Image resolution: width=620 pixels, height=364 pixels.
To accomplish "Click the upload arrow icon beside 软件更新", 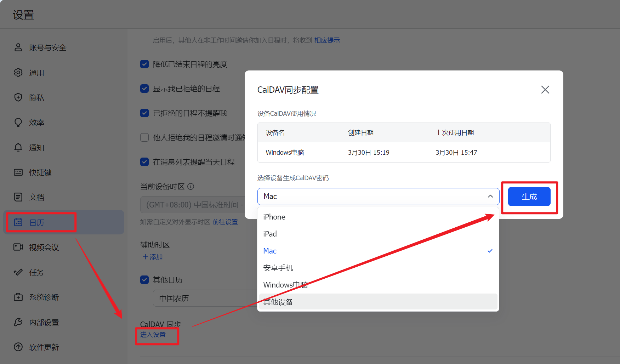I will [18, 347].
